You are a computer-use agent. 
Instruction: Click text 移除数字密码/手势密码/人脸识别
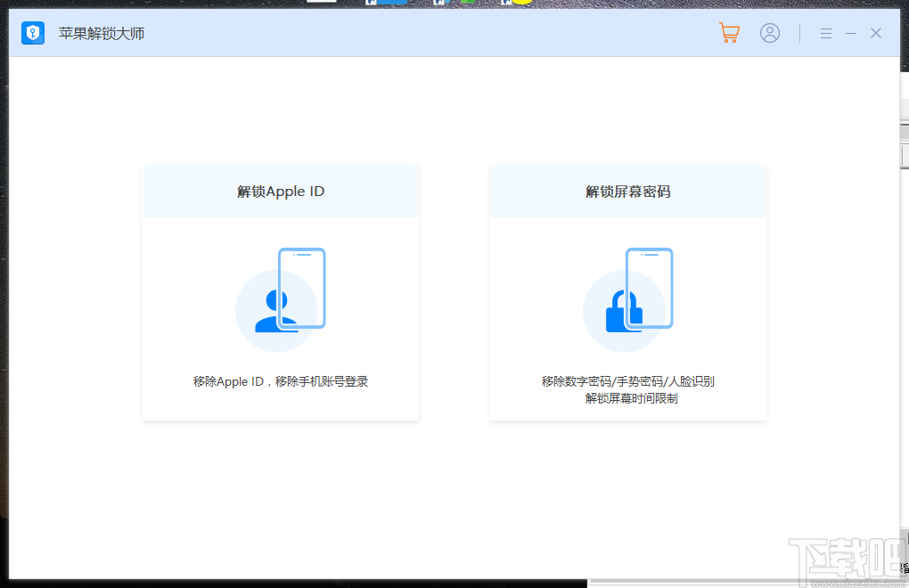point(628,382)
